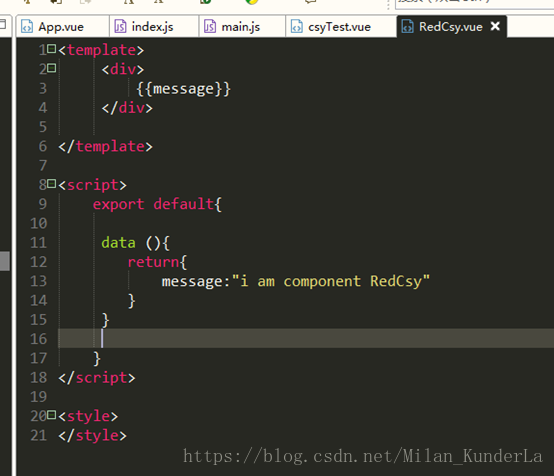The height and width of the screenshot is (476, 554).
Task: Click the string "i am component RedCsy"
Action: pos(331,282)
